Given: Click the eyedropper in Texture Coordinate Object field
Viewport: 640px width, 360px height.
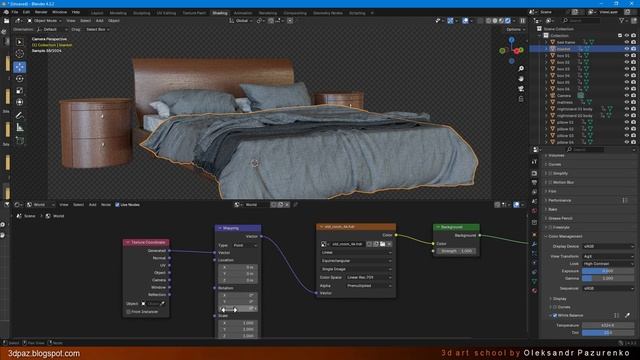Looking at the screenshot, I should point(162,304).
